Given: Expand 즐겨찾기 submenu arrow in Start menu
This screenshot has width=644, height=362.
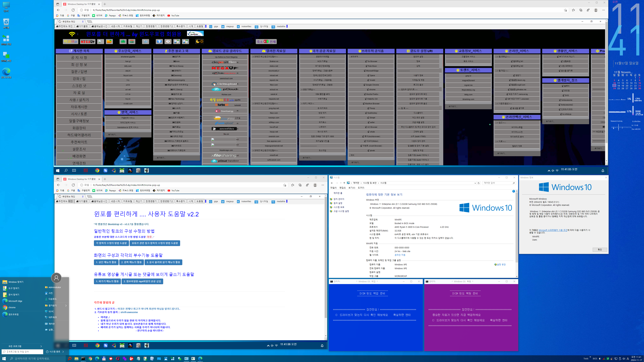Looking at the screenshot, I should click(x=66, y=306).
